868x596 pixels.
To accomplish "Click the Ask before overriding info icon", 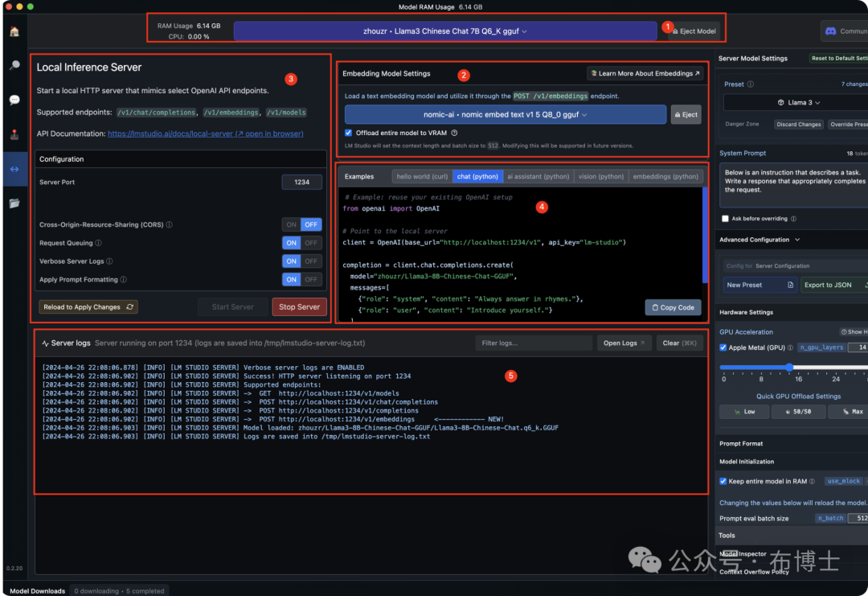I will [793, 218].
